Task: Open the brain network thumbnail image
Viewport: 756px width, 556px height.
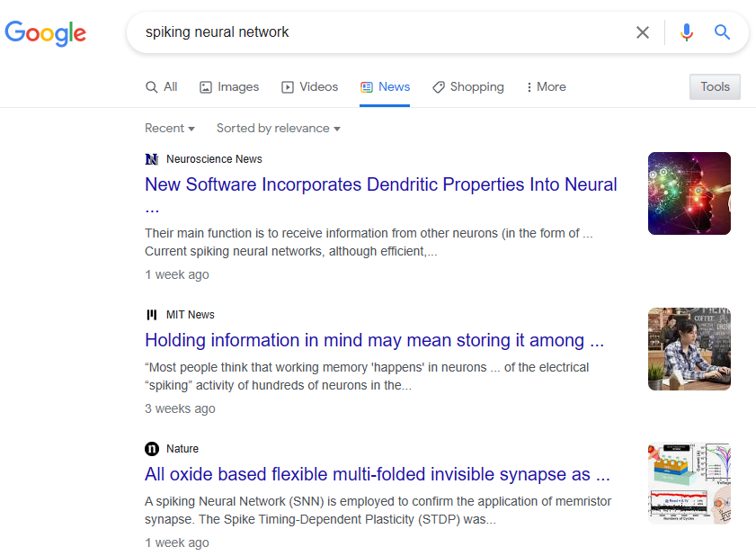Action: coord(689,193)
